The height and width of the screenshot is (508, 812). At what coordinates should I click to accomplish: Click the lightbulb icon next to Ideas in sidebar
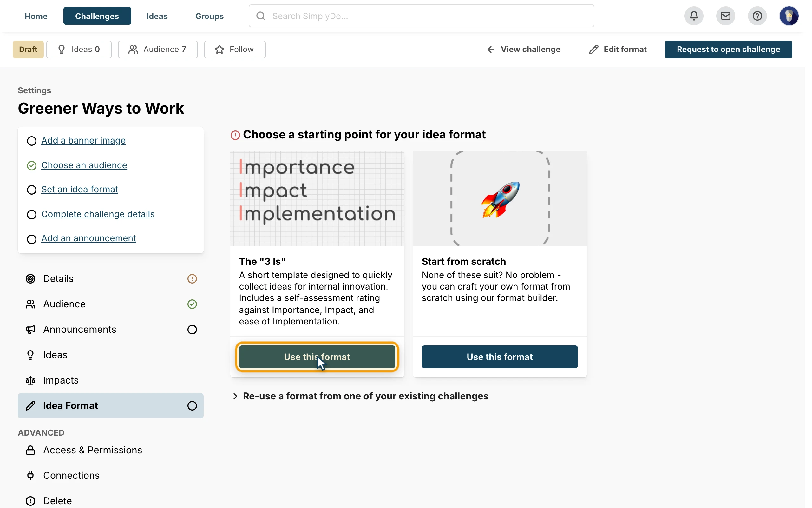[30, 355]
